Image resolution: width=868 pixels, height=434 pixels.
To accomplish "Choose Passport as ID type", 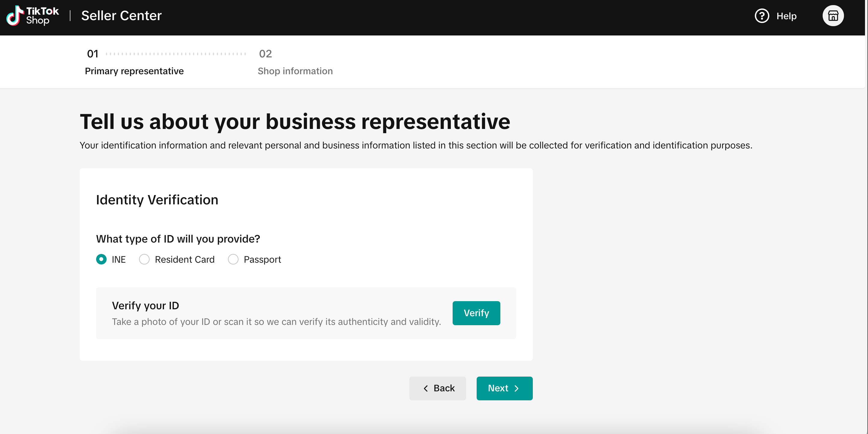I will [x=233, y=259].
